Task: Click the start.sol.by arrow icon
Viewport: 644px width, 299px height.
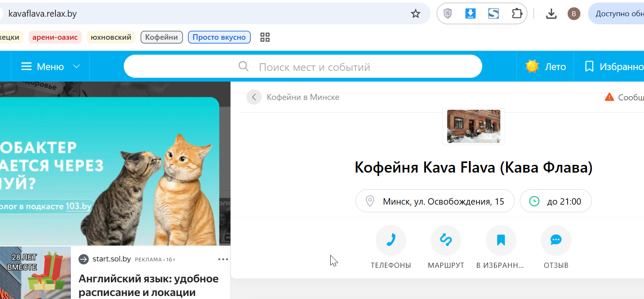Action: 84,259
